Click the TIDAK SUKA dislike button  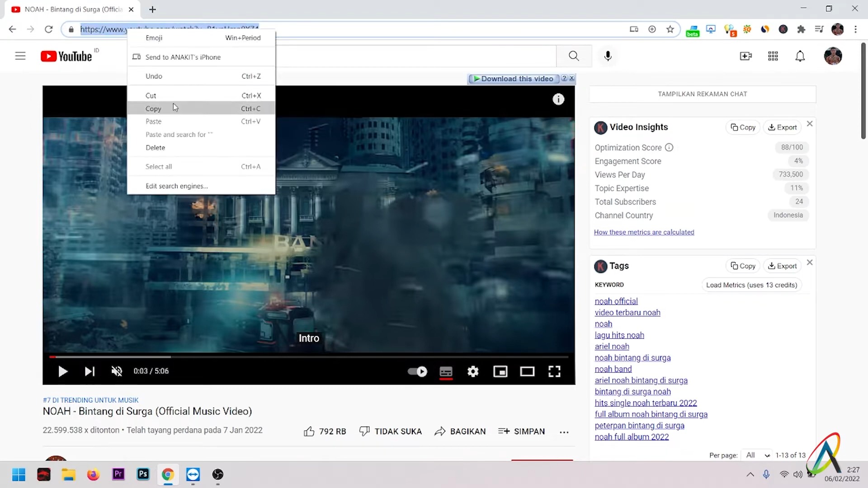click(390, 432)
